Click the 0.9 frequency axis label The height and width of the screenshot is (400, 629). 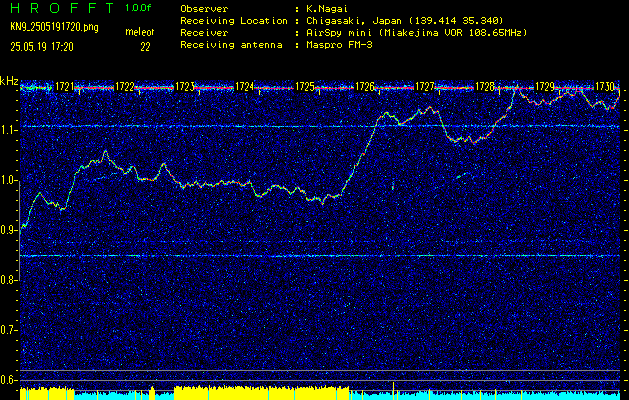pyautogui.click(x=9, y=230)
